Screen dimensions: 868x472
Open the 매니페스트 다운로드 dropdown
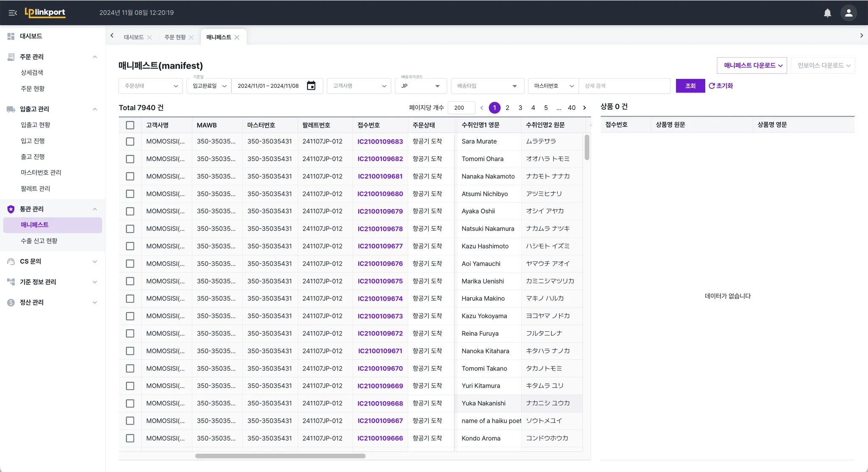[752, 65]
